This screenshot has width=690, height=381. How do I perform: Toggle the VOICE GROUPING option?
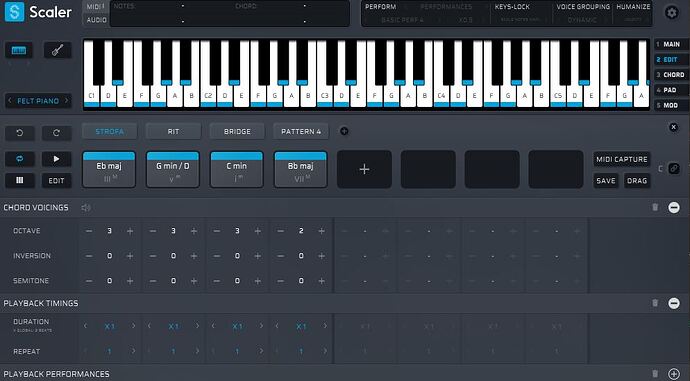[x=583, y=7]
